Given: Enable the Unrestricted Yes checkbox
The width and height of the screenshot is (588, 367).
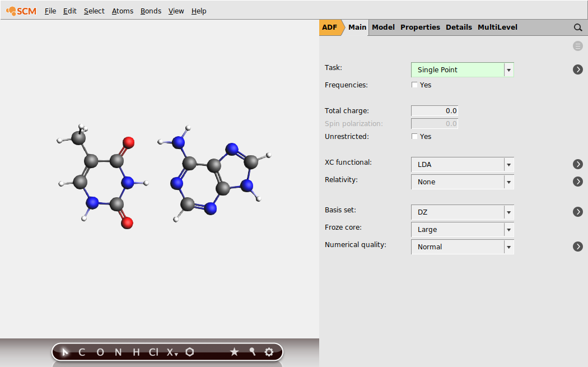Looking at the screenshot, I should tap(413, 136).
